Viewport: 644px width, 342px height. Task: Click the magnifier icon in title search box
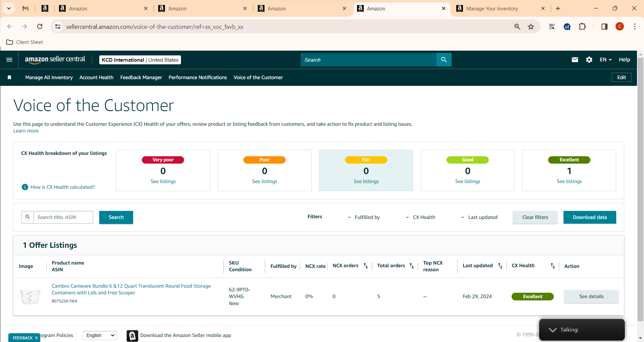[x=27, y=217]
